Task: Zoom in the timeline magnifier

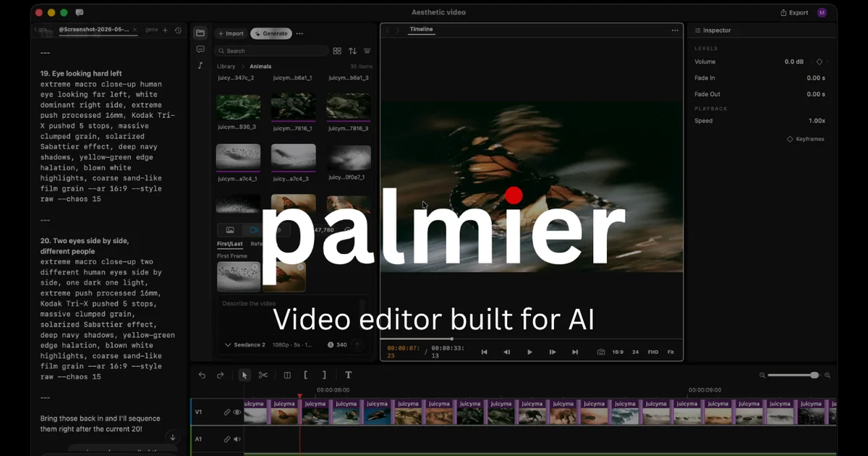Action: [827, 375]
